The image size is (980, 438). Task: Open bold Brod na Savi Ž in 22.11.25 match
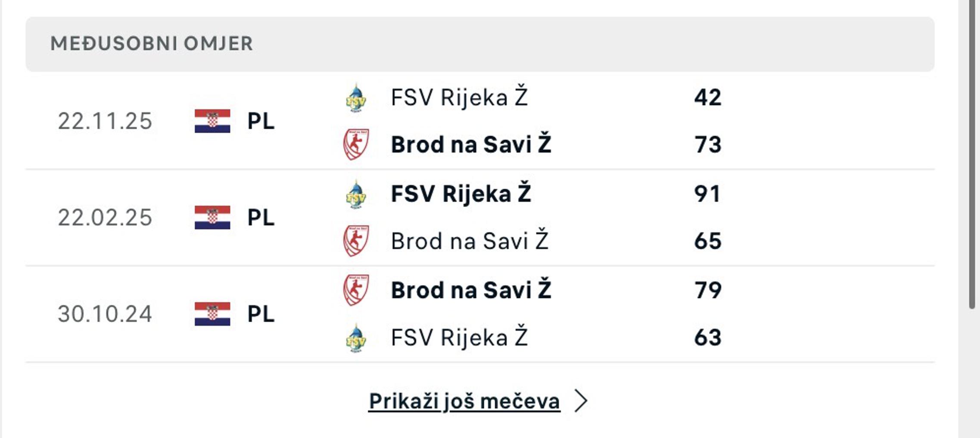pos(471,144)
